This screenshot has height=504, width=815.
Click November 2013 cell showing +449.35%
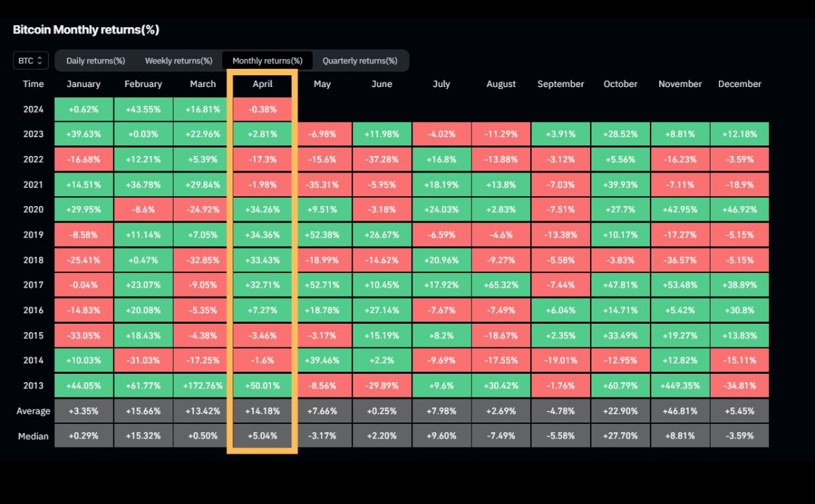(x=680, y=386)
